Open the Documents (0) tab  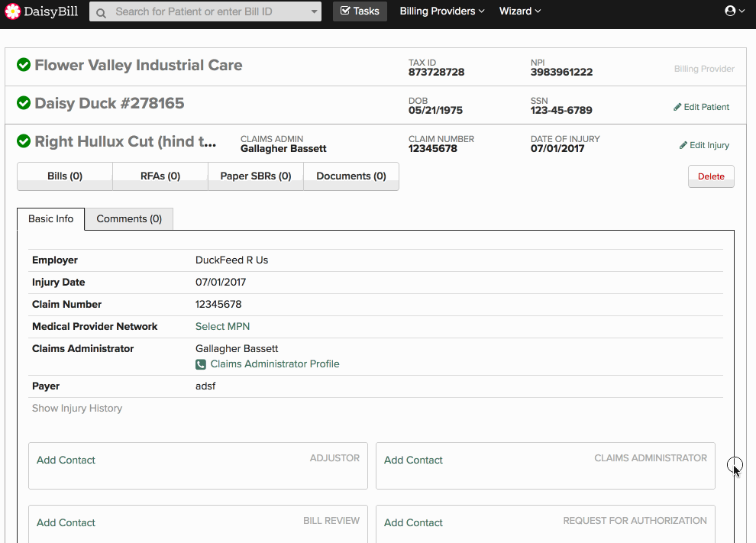[x=351, y=176]
